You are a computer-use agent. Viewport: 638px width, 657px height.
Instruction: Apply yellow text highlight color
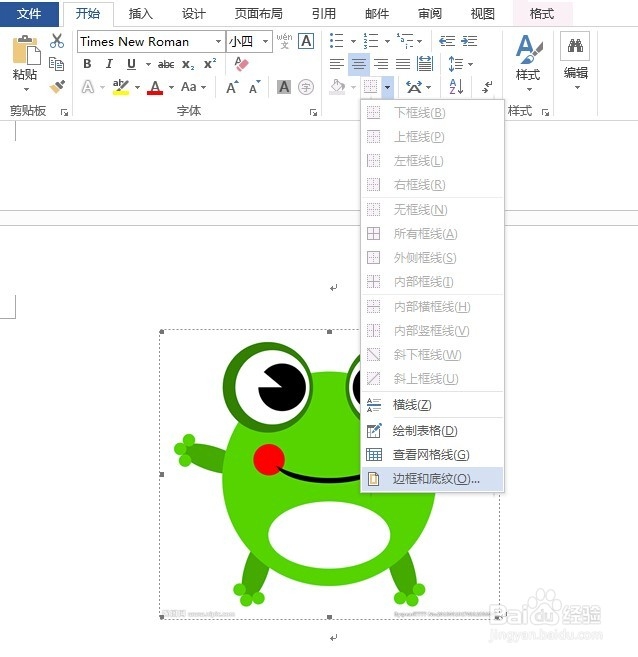tap(121, 87)
